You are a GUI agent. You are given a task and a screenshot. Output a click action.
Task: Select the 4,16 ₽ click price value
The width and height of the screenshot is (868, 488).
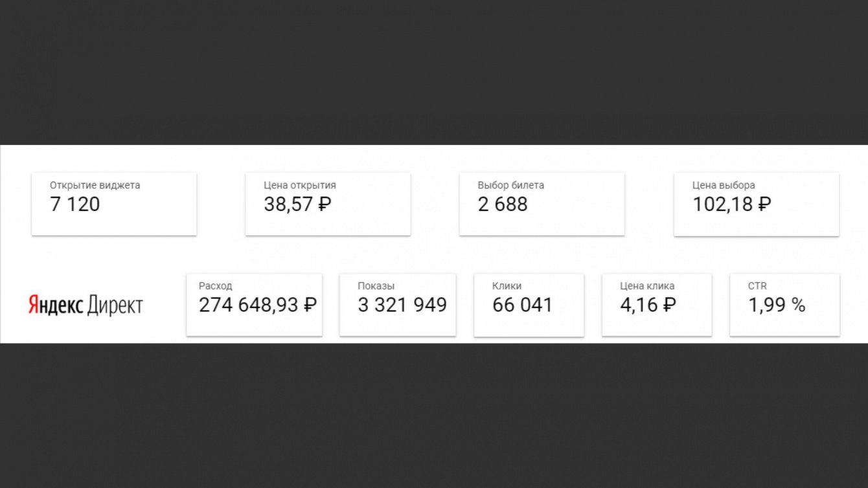tap(648, 305)
